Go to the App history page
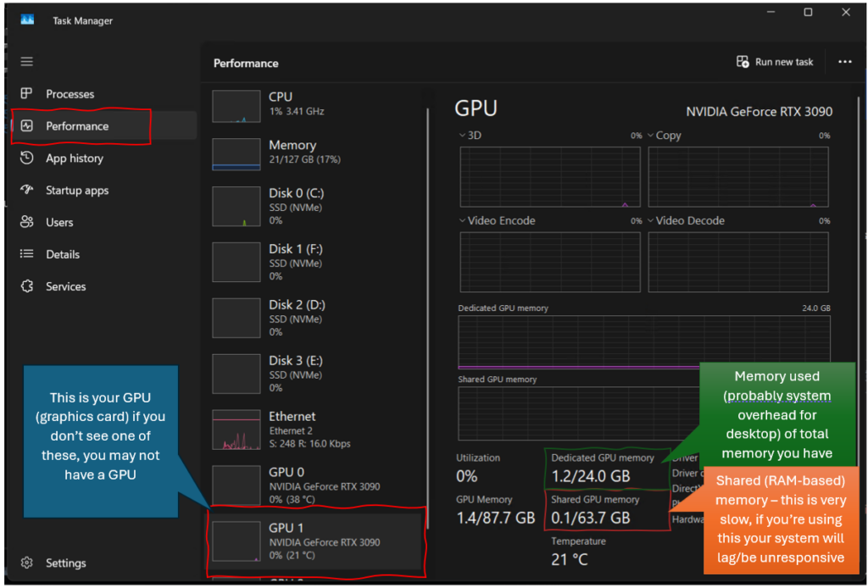 104,158
